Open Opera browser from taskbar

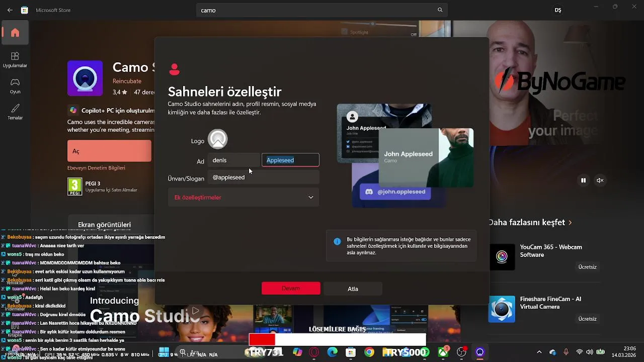[x=314, y=352]
